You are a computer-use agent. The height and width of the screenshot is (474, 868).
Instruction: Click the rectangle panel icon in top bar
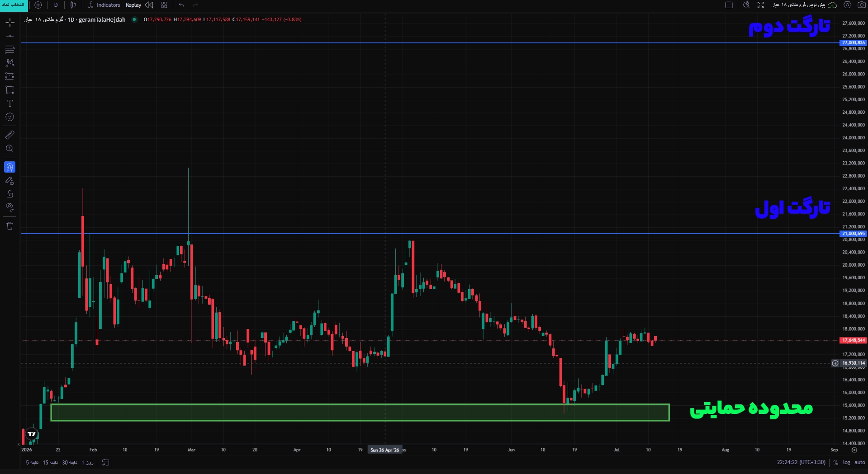pos(729,5)
